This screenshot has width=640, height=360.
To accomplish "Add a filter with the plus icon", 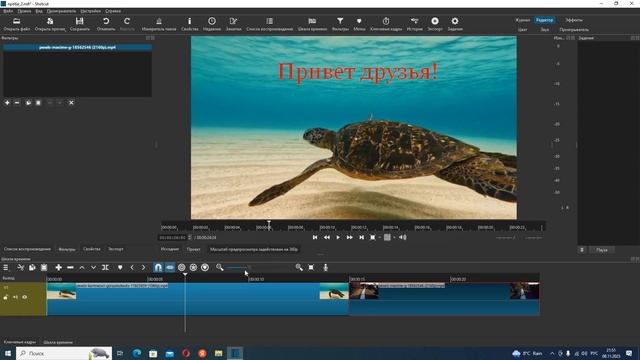I will [7, 103].
